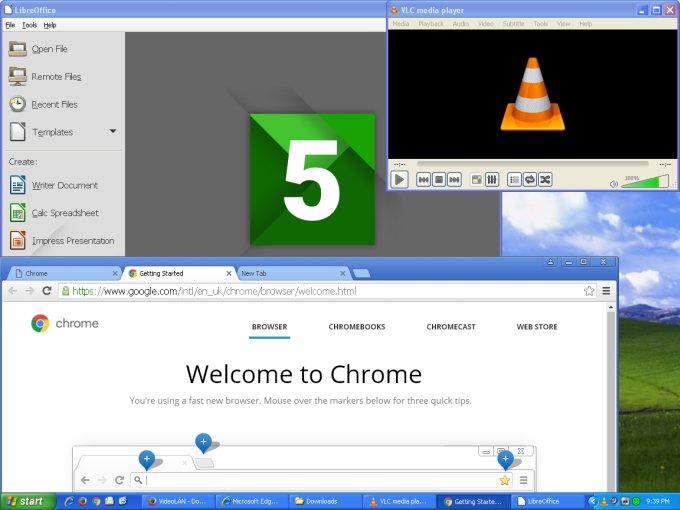
Task: Click the Chrome back arrow
Action: pos(13,291)
